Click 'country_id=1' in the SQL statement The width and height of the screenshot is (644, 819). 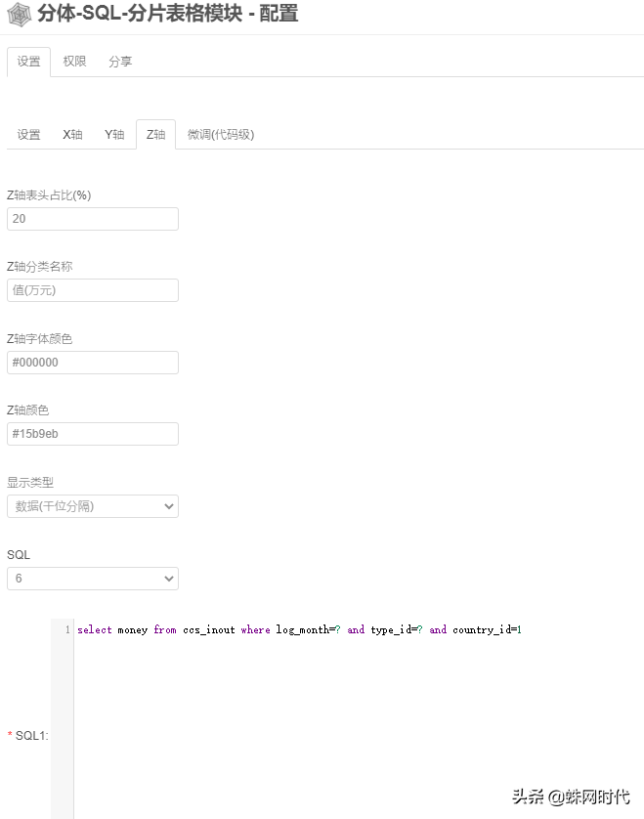[487, 630]
